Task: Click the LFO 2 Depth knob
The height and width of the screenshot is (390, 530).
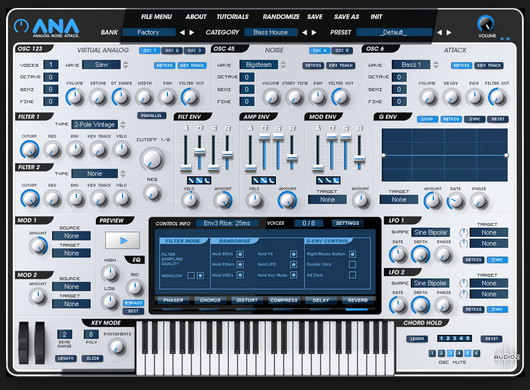Action: coord(420,305)
